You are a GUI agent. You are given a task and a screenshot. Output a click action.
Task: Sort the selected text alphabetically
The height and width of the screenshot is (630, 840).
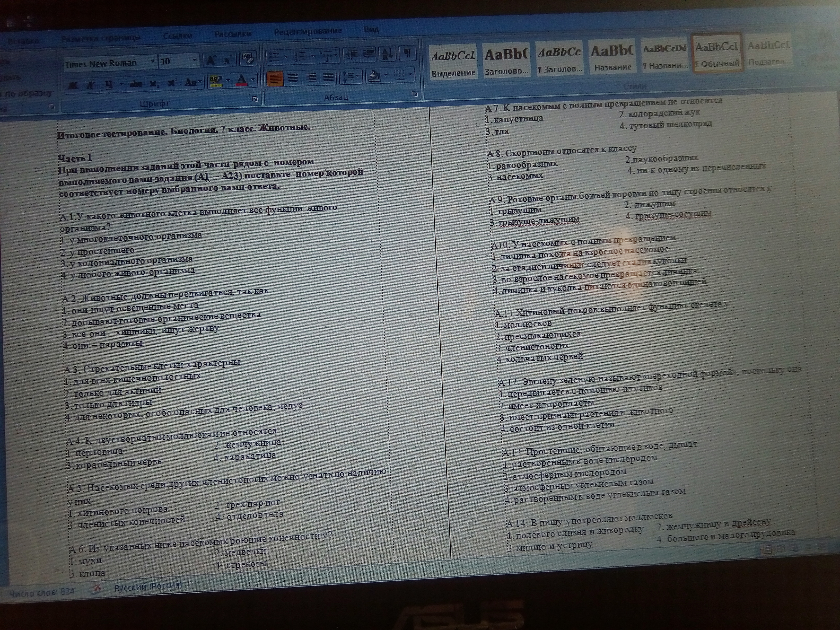click(x=388, y=54)
